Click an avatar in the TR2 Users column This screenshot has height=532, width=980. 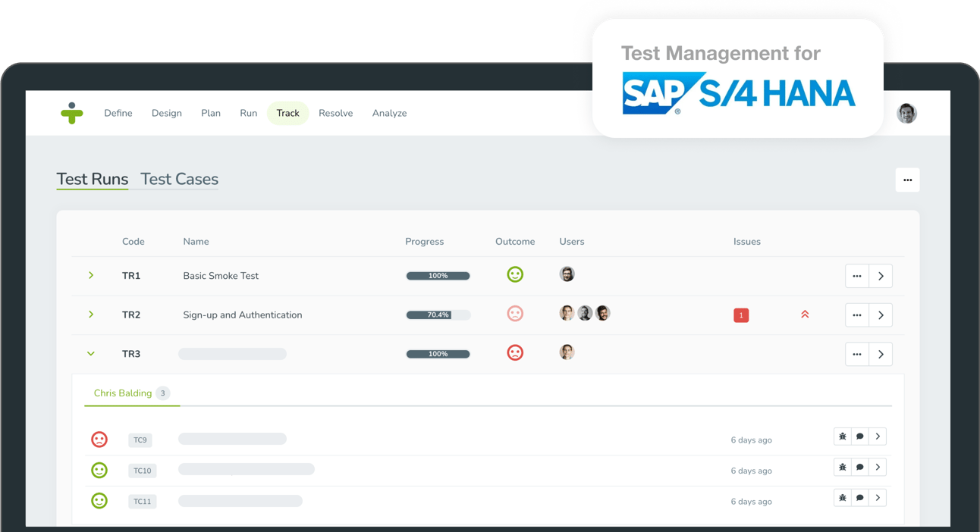567,312
